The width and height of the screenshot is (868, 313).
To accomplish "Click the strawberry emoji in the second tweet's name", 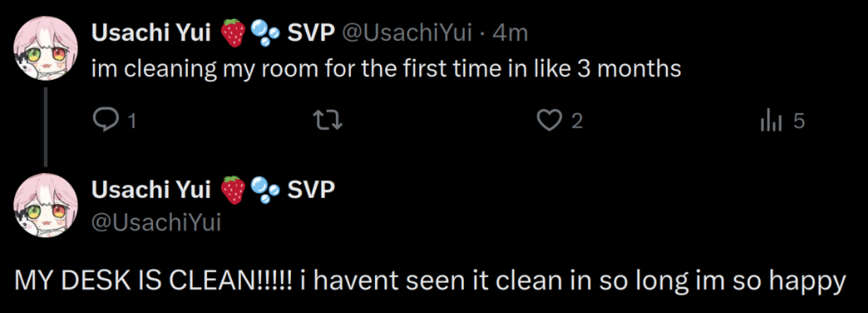I will point(233,189).
